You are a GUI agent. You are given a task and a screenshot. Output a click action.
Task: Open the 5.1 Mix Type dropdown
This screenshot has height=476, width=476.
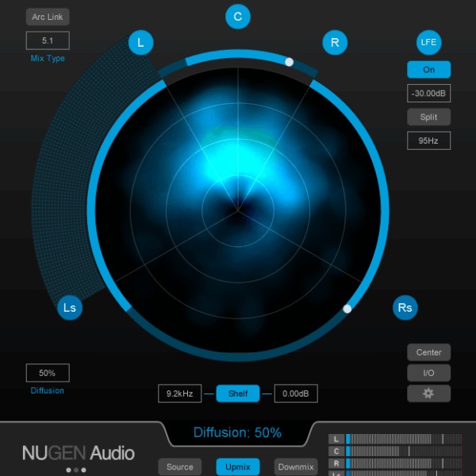point(48,40)
